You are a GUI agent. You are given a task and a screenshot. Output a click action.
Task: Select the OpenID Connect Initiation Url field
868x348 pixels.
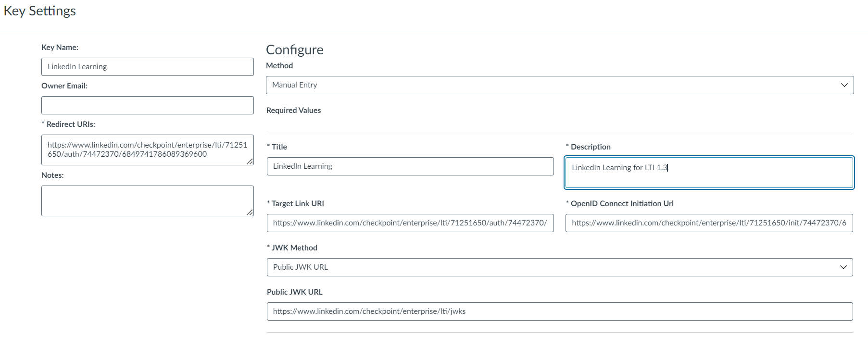[x=709, y=223]
